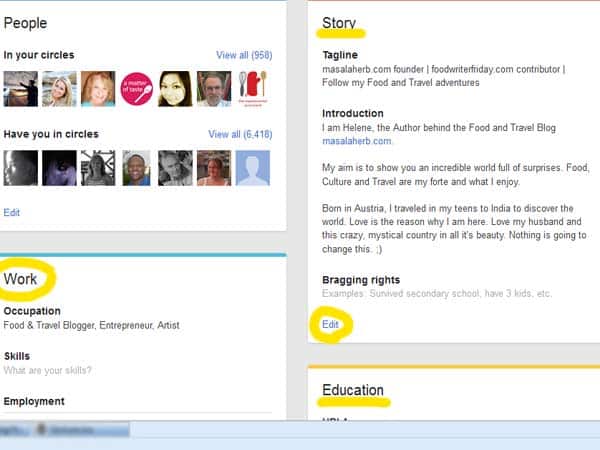The width and height of the screenshot is (600, 450).
Task: Click 'What are your skills?' placeholder
Action: [x=47, y=370]
